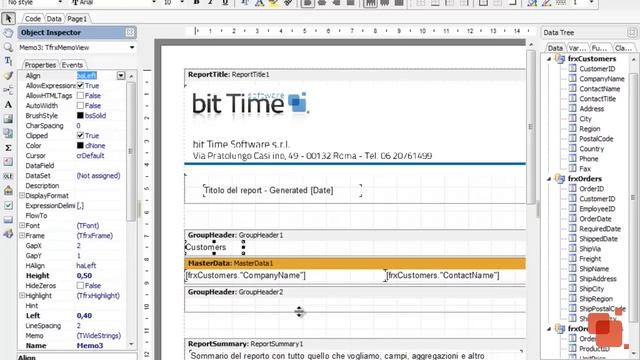Select the Arrow pointer tool
Viewport: 640px width, 360px height.
[8, 18]
